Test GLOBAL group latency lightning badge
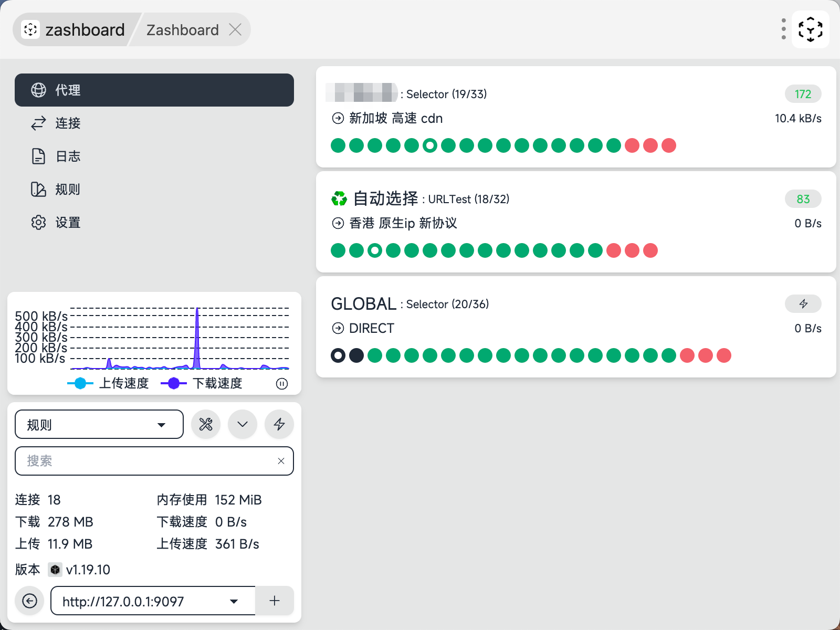 (x=803, y=304)
